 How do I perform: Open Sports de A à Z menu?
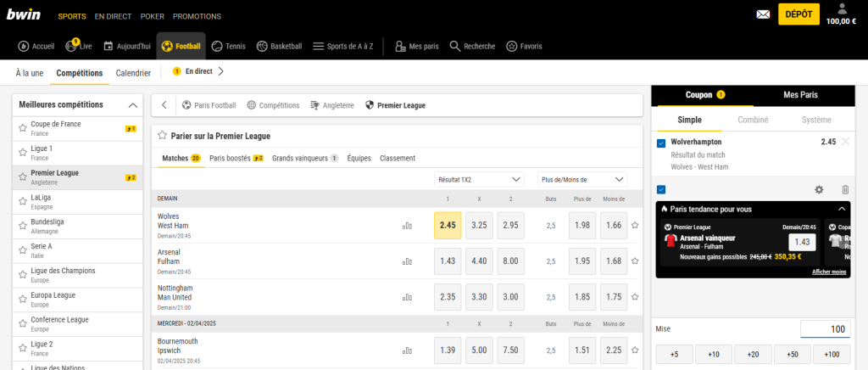point(342,46)
